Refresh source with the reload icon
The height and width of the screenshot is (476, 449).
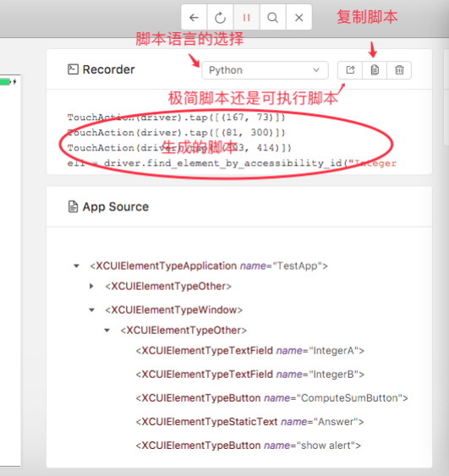[220, 17]
